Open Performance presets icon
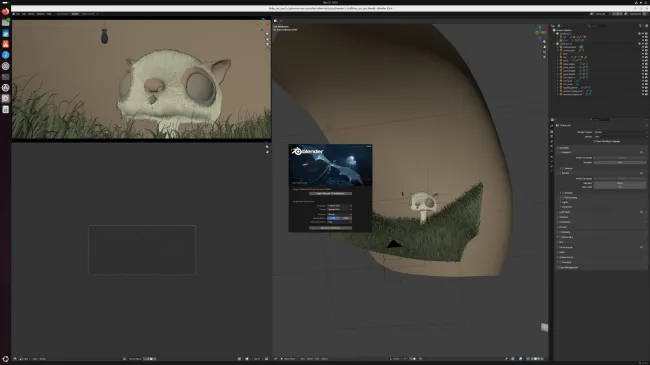 [x=641, y=247]
